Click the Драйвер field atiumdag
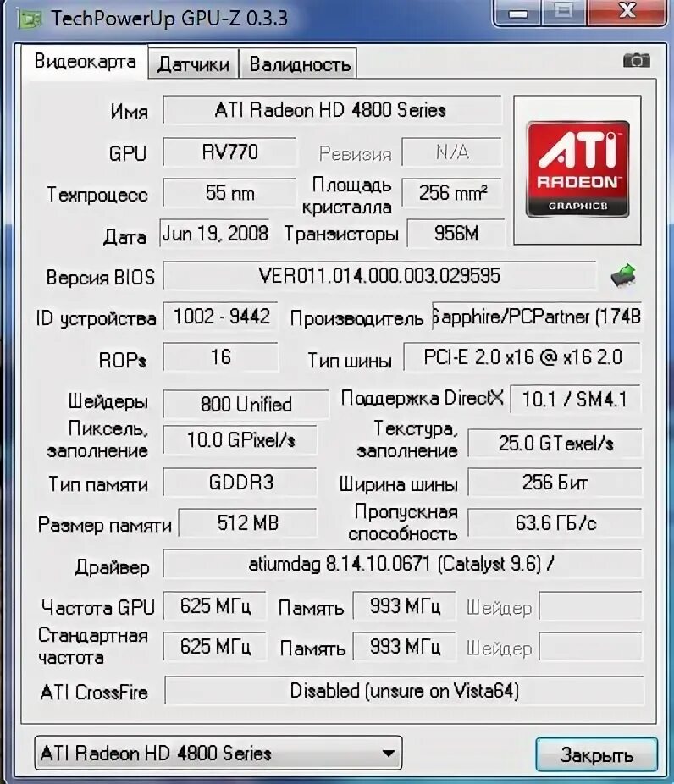 pyautogui.click(x=402, y=564)
